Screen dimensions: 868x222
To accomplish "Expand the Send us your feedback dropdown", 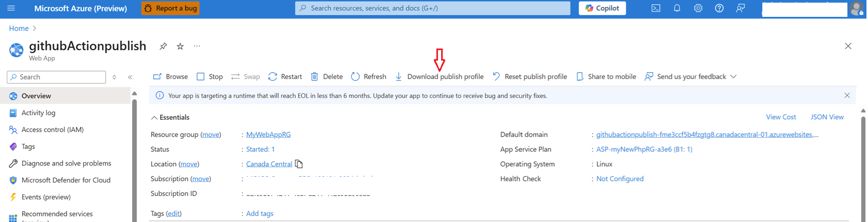I will click(733, 76).
